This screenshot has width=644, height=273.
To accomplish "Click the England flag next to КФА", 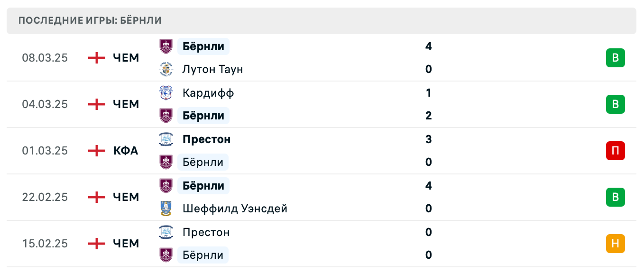I will 96,151.
